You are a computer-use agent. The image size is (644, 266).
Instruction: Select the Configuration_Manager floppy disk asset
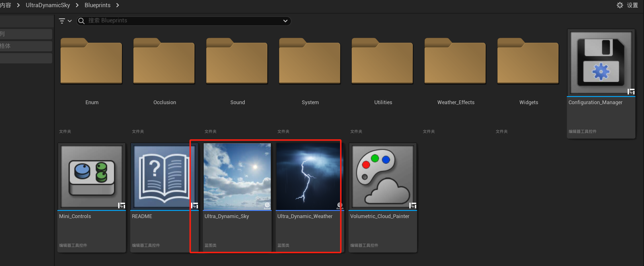tap(601, 63)
